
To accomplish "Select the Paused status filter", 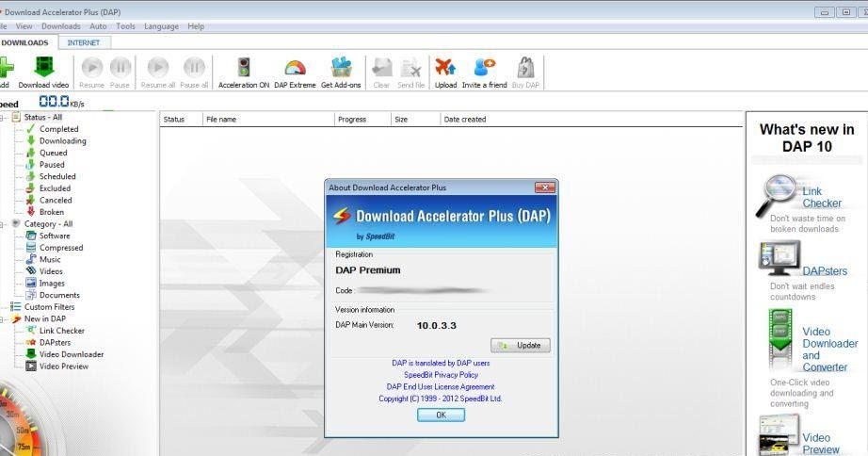I will pos(52,165).
